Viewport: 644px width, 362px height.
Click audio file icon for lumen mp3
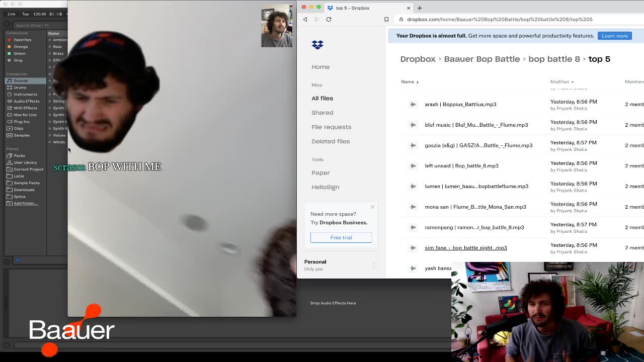click(x=413, y=186)
